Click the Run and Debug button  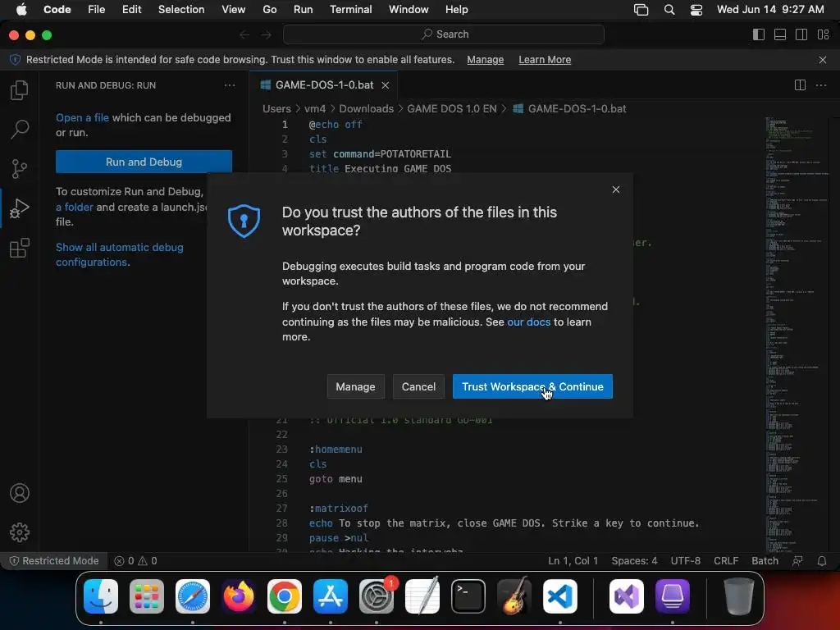click(144, 162)
